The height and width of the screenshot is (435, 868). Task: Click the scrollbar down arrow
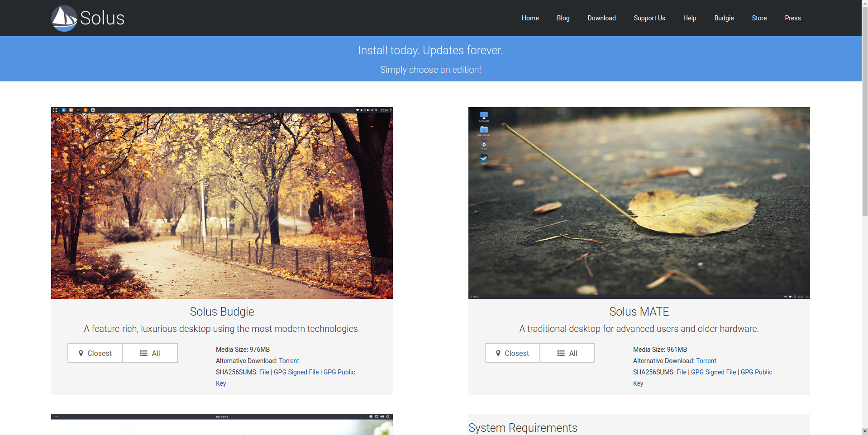[x=865, y=431]
